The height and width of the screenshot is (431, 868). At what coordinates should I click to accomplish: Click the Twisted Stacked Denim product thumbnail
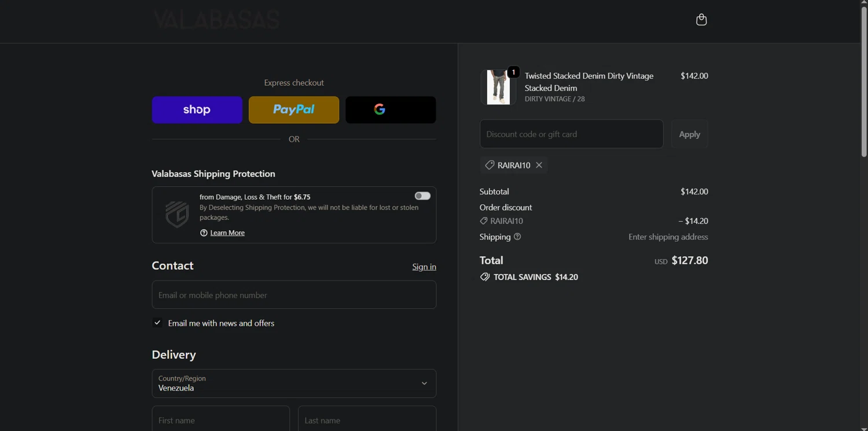pyautogui.click(x=498, y=87)
